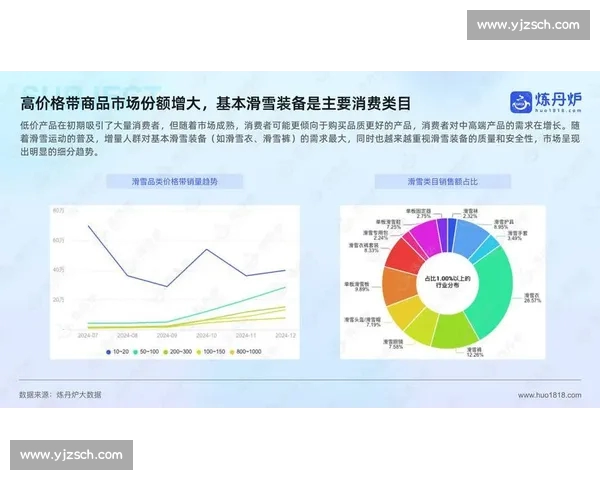Click the 滑雪裤 12.26% label
Viewport: 600px width, 480px height.
point(474,352)
